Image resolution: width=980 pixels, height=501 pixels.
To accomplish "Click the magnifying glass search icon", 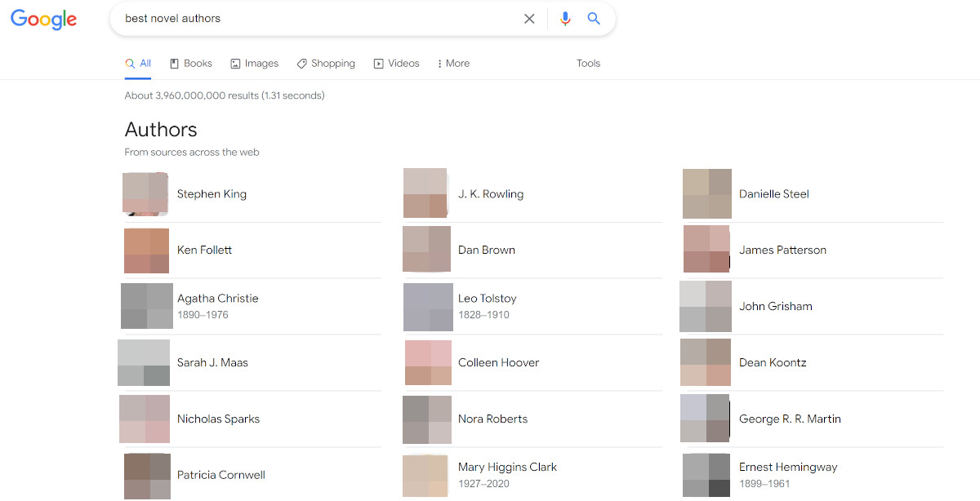I will point(594,18).
